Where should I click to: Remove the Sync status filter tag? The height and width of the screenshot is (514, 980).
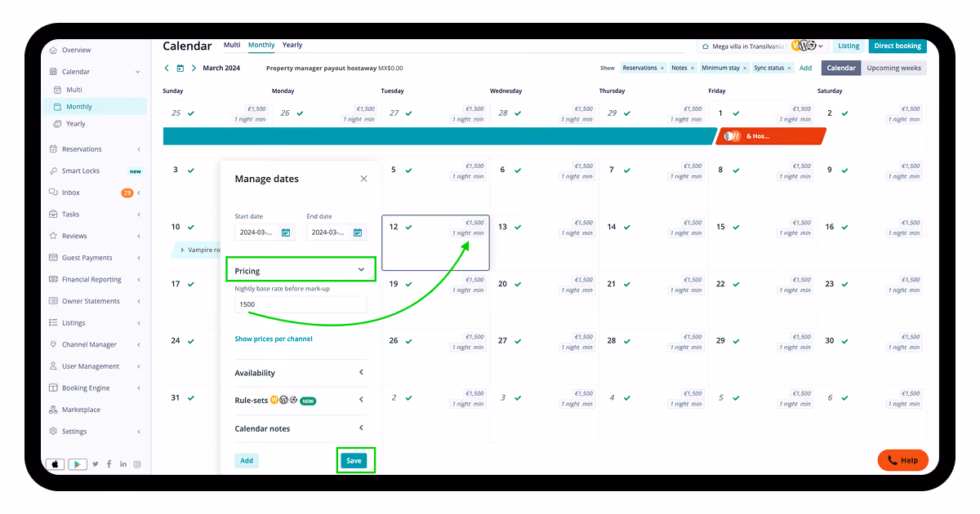tap(790, 69)
